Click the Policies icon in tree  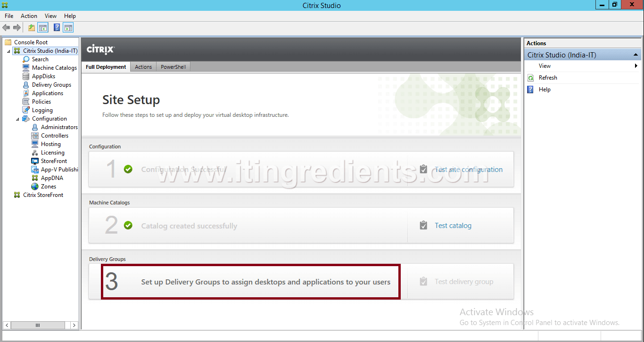coord(26,102)
